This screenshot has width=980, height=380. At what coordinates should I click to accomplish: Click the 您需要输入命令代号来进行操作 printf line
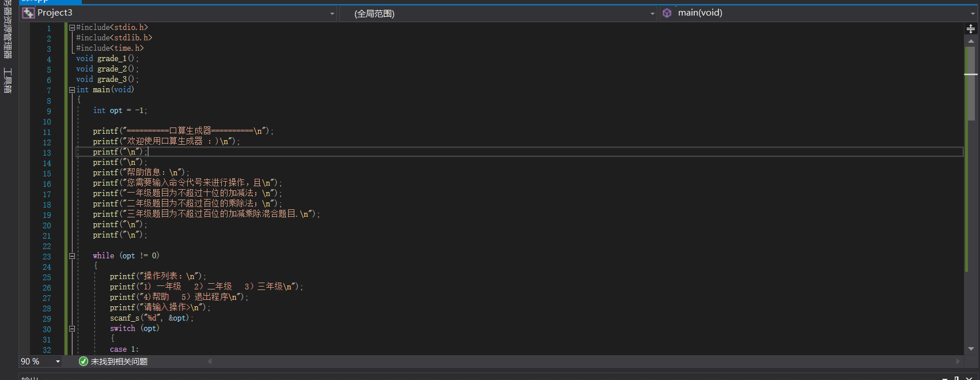click(187, 183)
